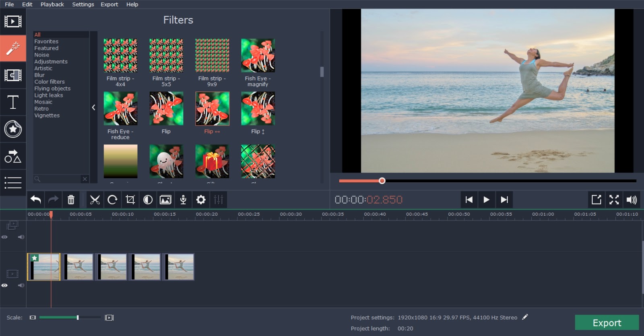Open the Crop tool
Image resolution: width=644 pixels, height=336 pixels.
click(130, 200)
